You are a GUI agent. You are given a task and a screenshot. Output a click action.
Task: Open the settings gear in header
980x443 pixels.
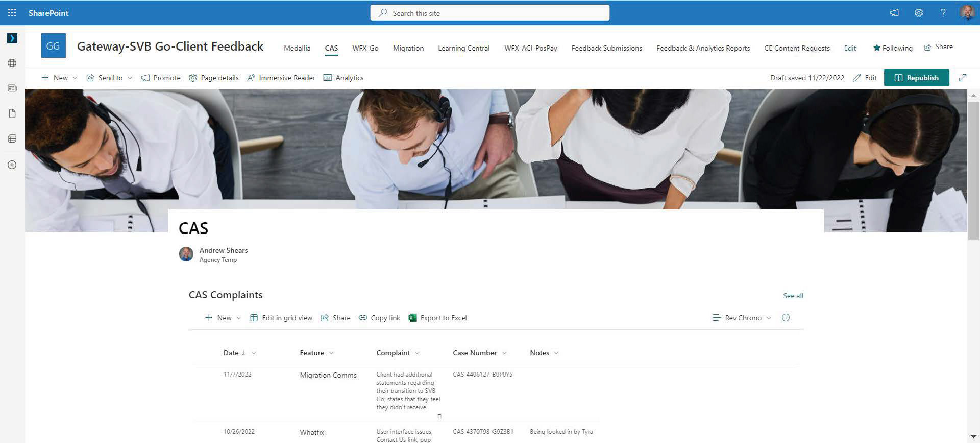(x=919, y=13)
